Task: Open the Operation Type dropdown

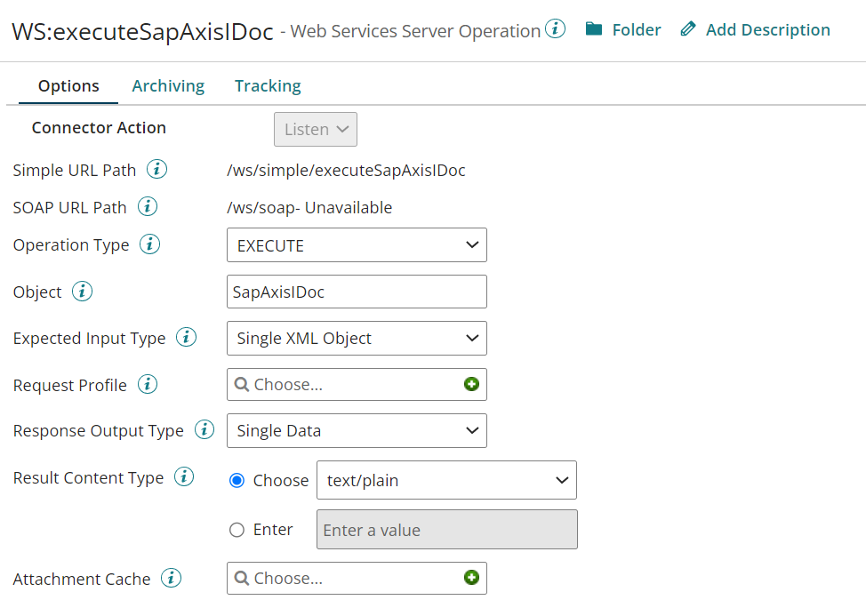Action: [357, 244]
